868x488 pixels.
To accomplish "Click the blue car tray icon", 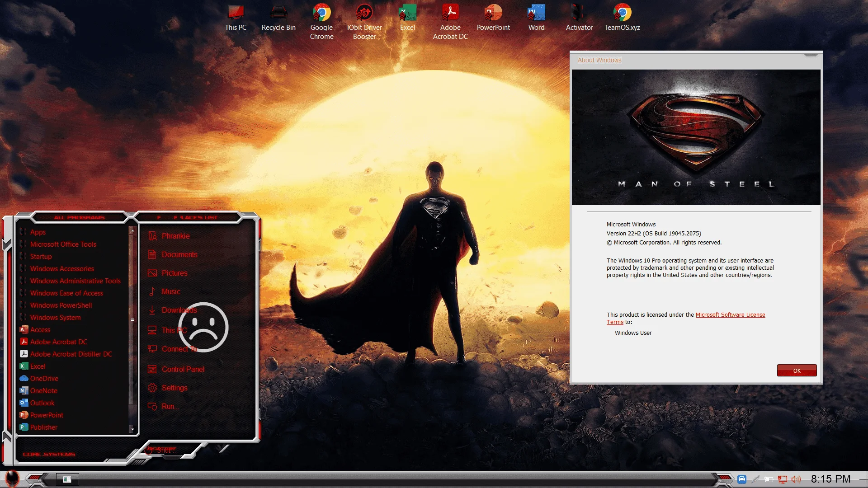I will (x=742, y=479).
